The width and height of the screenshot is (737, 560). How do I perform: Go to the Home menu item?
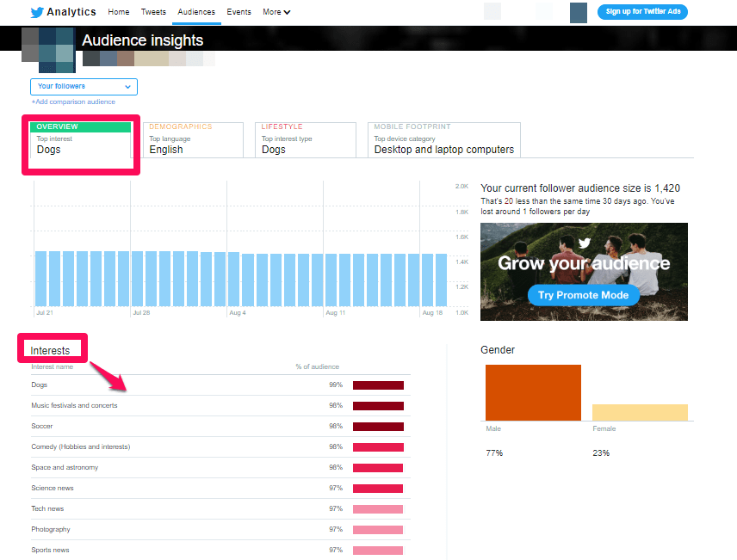coord(119,12)
